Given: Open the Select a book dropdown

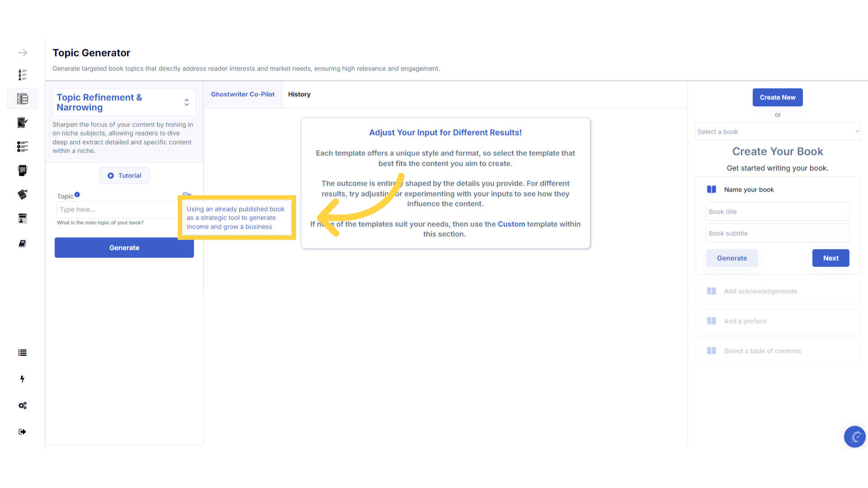Looking at the screenshot, I should tap(778, 131).
